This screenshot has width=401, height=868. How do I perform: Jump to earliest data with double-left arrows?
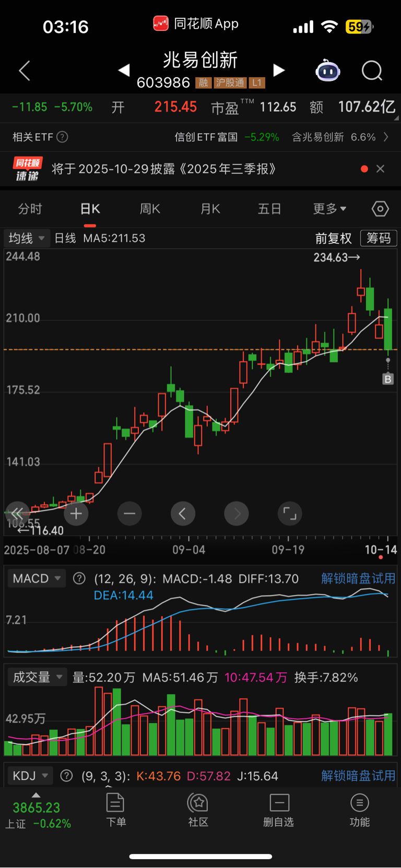click(17, 514)
